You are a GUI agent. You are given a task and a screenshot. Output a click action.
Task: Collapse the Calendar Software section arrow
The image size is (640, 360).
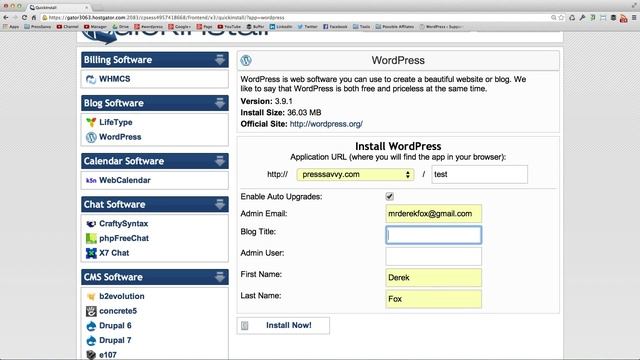[220, 161]
